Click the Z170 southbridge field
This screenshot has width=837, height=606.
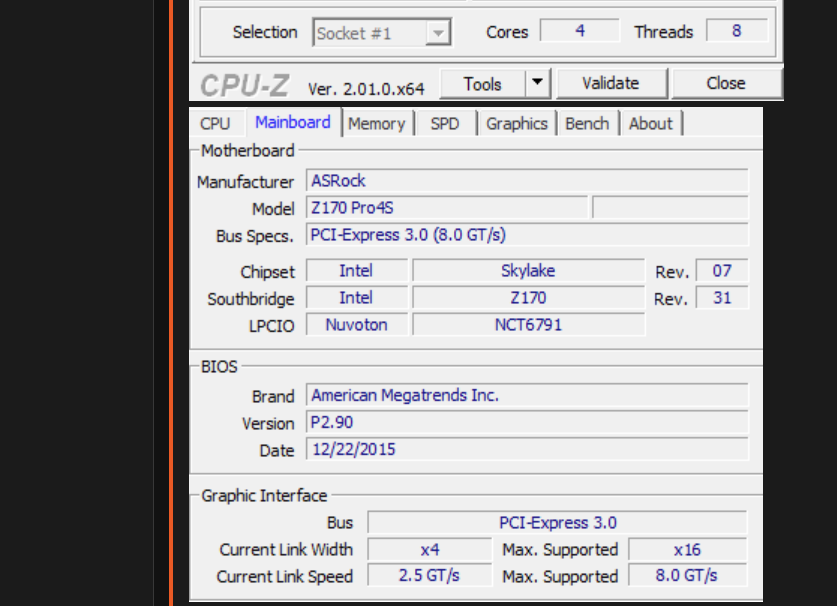coord(528,298)
